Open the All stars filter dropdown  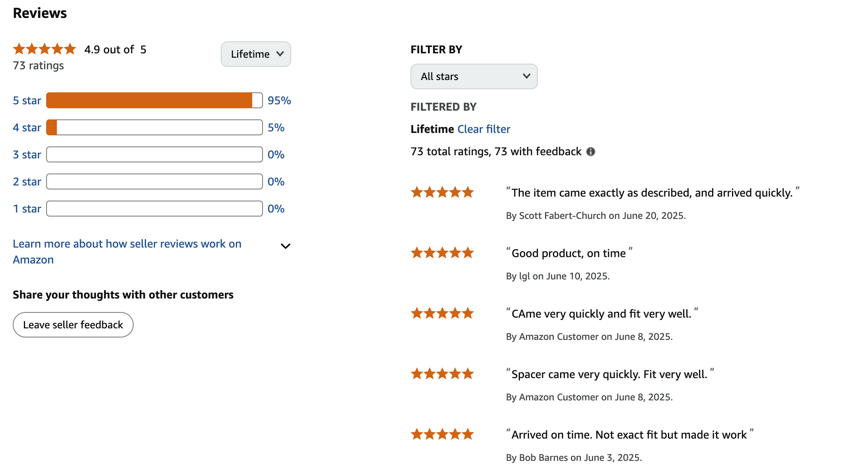coord(474,76)
